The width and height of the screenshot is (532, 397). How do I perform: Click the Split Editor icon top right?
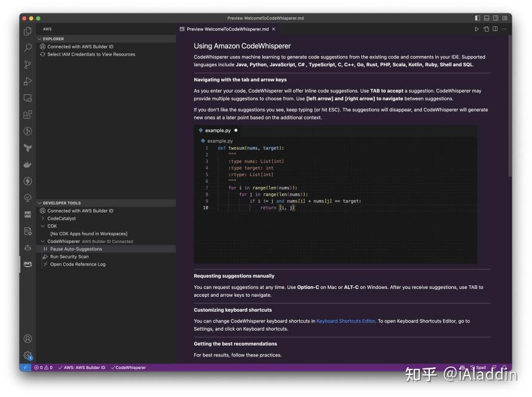pos(495,28)
